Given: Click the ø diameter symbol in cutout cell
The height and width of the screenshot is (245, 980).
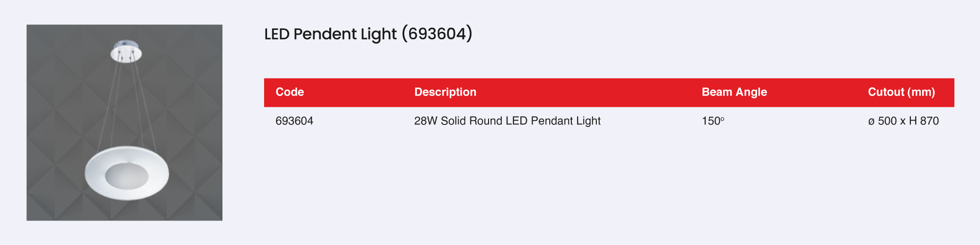Looking at the screenshot, I should click(871, 122).
